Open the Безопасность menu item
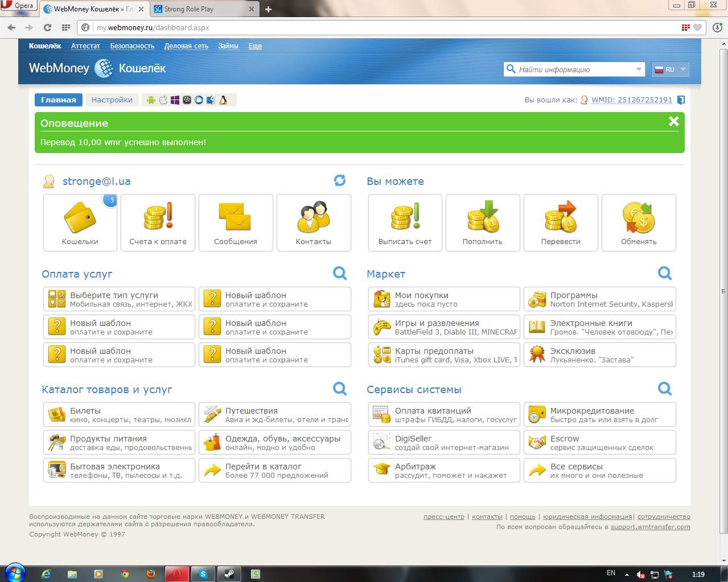Viewport: 728px width, 582px height. pyautogui.click(x=132, y=46)
